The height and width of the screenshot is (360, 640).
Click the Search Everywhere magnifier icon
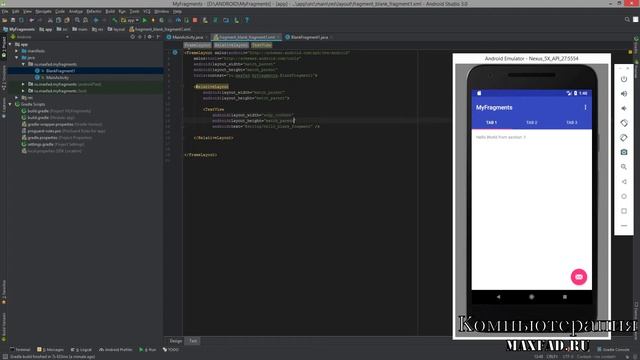tap(627, 20)
